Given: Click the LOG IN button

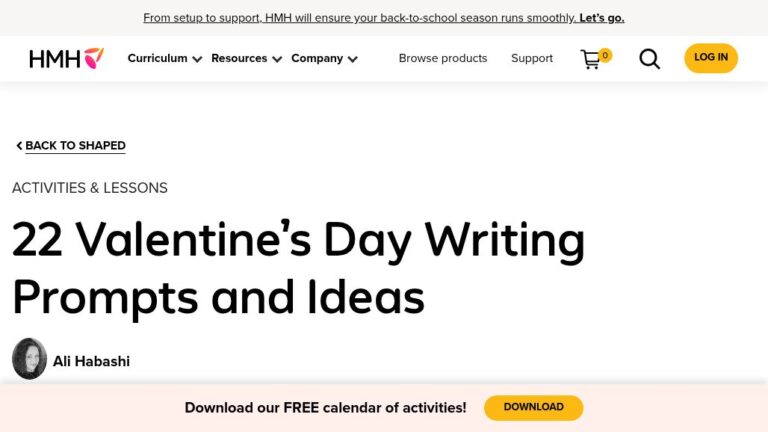Looking at the screenshot, I should (x=711, y=58).
